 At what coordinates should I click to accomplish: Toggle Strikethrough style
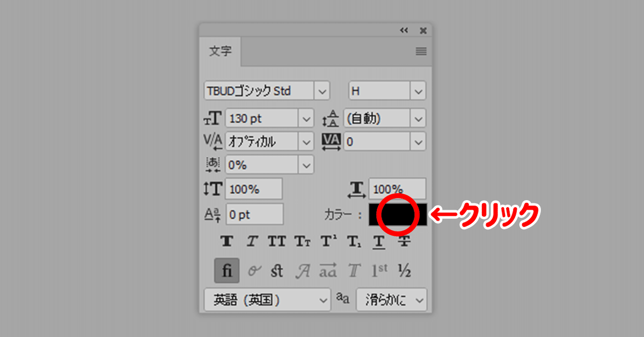click(404, 241)
